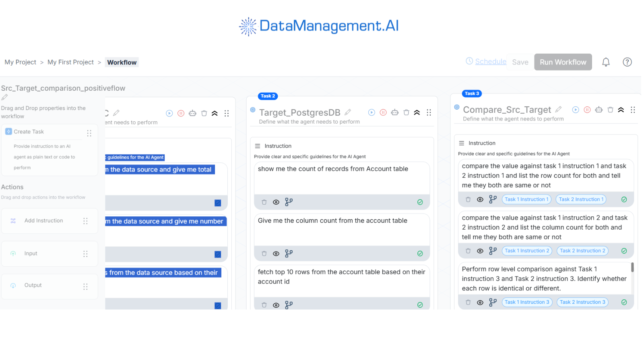
Task: Click drag handle of Compare_Src_Target task
Action: click(x=633, y=110)
